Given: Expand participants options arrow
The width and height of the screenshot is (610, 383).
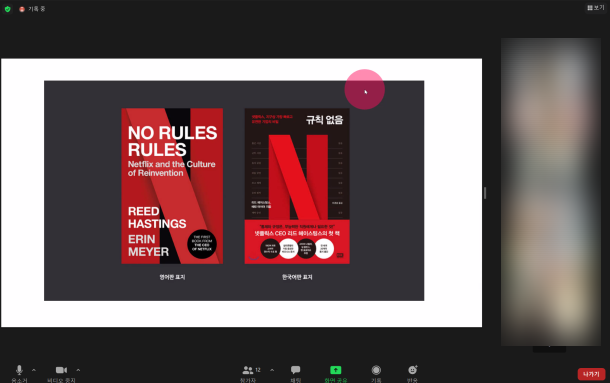Looking at the screenshot, I should pos(272,370).
